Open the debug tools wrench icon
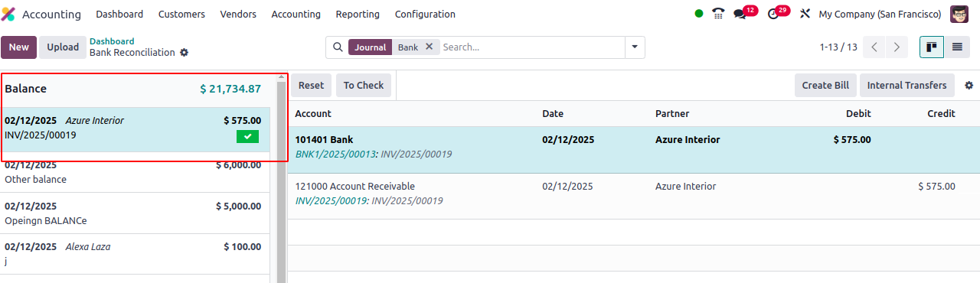Image resolution: width=980 pixels, height=283 pixels. (805, 14)
